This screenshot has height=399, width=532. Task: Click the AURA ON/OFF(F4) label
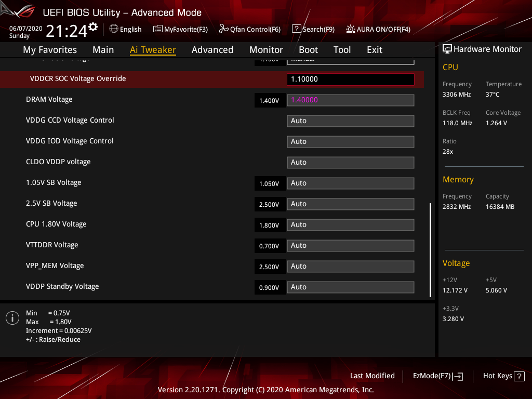point(383,30)
